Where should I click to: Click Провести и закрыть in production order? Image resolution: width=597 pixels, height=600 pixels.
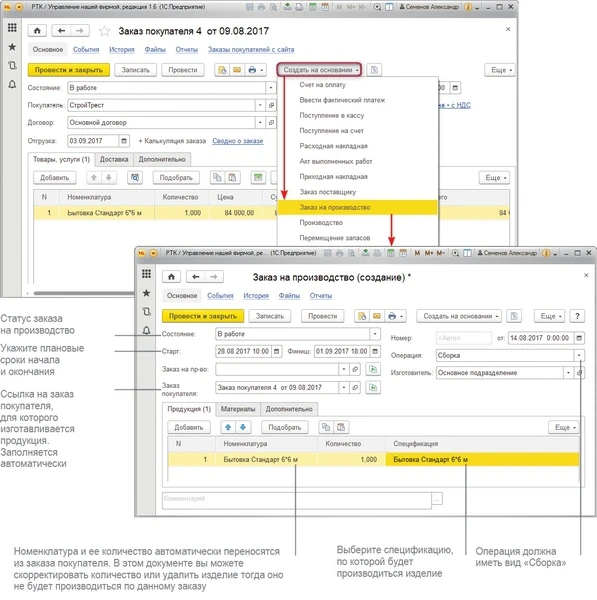pyautogui.click(x=203, y=316)
